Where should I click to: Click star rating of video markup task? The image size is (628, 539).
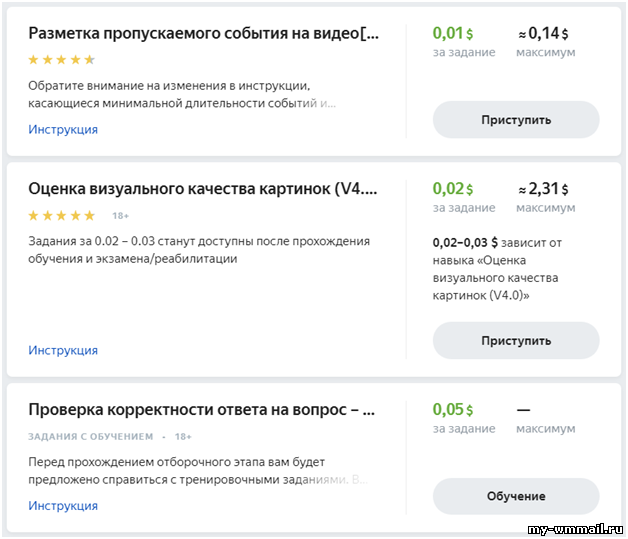(x=61, y=60)
